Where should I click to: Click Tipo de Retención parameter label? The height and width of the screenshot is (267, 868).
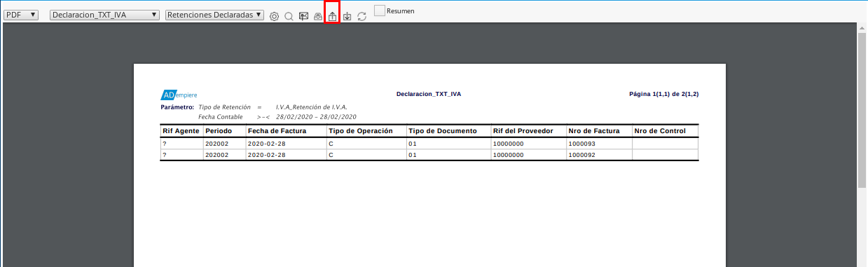pyautogui.click(x=225, y=107)
